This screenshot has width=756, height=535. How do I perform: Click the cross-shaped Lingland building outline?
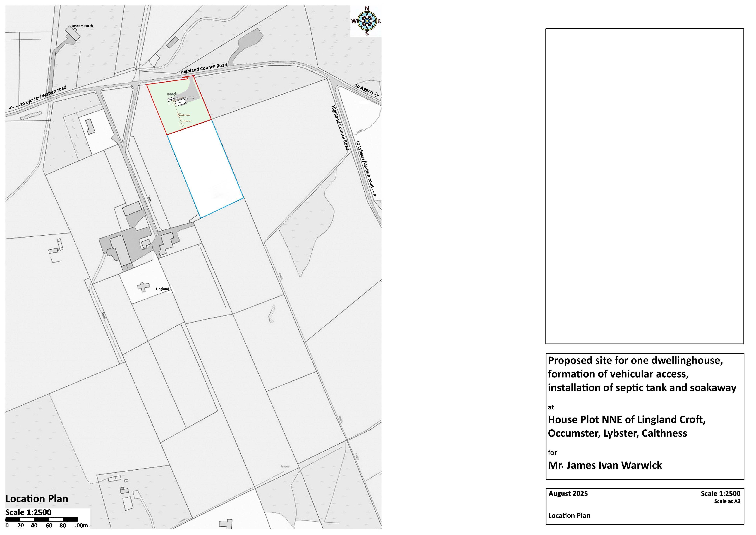coord(144,287)
